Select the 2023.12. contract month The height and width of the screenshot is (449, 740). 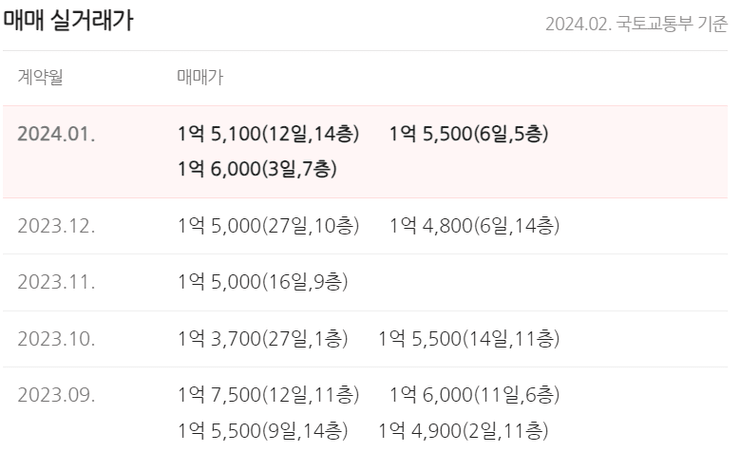pos(57,226)
